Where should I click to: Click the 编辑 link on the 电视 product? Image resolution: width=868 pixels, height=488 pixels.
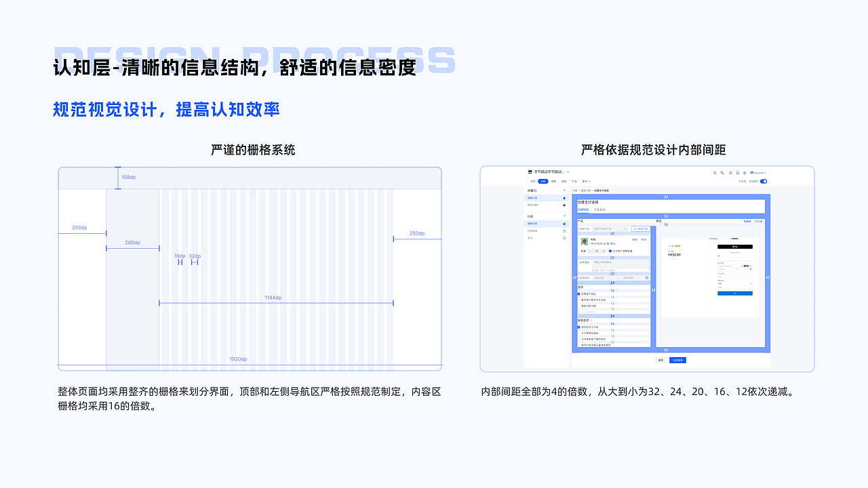635,239
